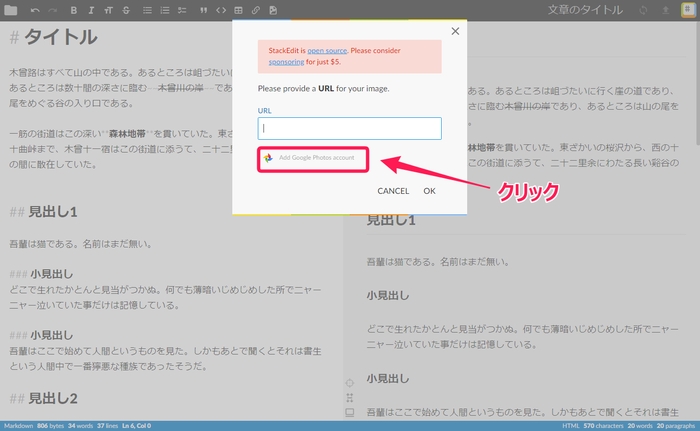This screenshot has height=431, width=700.
Task: Insert a code block
Action: 221,10
